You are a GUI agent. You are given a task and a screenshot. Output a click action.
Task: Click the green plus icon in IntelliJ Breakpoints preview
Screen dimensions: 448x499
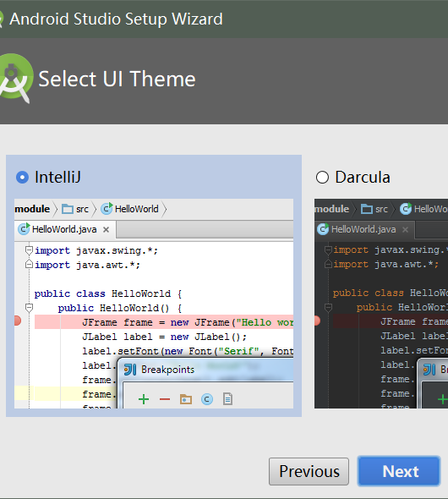[144, 399]
